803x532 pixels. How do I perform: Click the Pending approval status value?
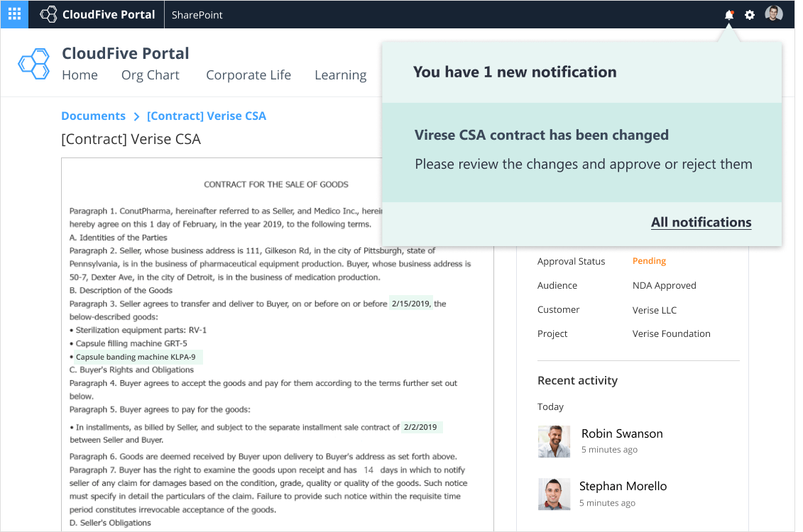point(649,261)
